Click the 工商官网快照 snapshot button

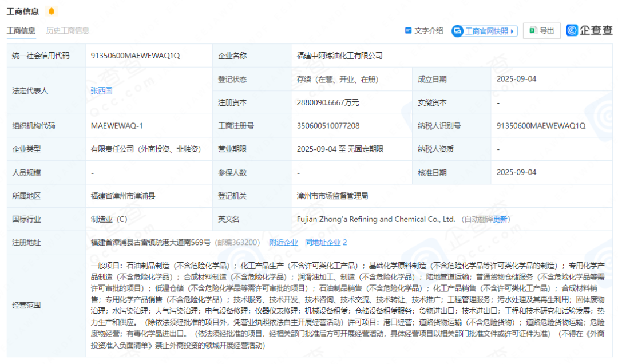484,31
